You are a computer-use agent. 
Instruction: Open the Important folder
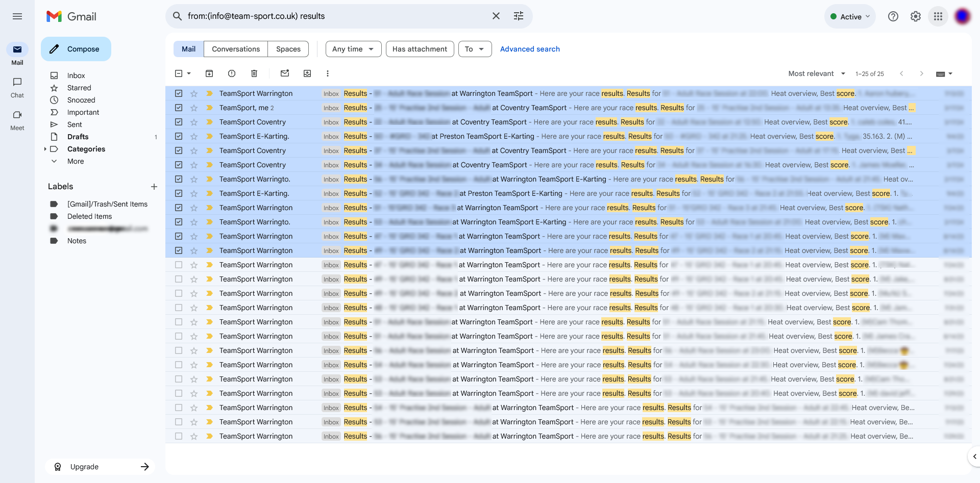coord(83,112)
